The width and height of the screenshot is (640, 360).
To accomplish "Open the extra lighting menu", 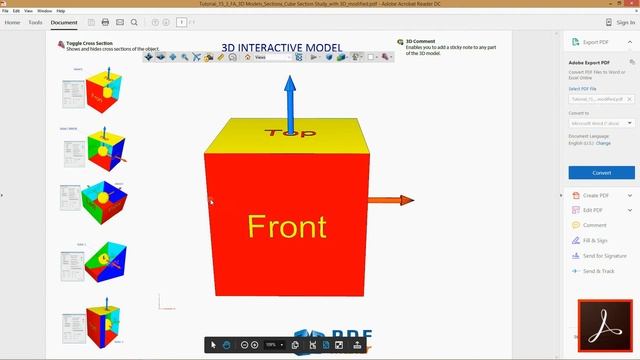I will [357, 57].
